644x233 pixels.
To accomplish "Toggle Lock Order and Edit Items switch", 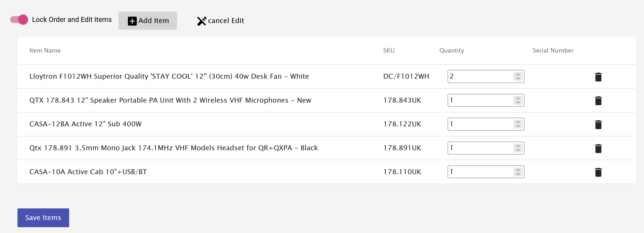I will coord(19,19).
